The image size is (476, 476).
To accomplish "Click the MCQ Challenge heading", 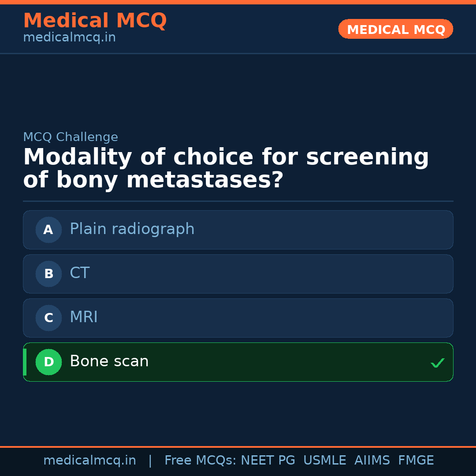I will click(71, 137).
